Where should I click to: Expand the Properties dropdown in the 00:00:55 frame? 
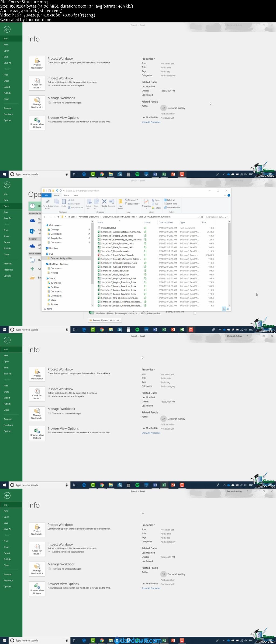(x=148, y=59)
